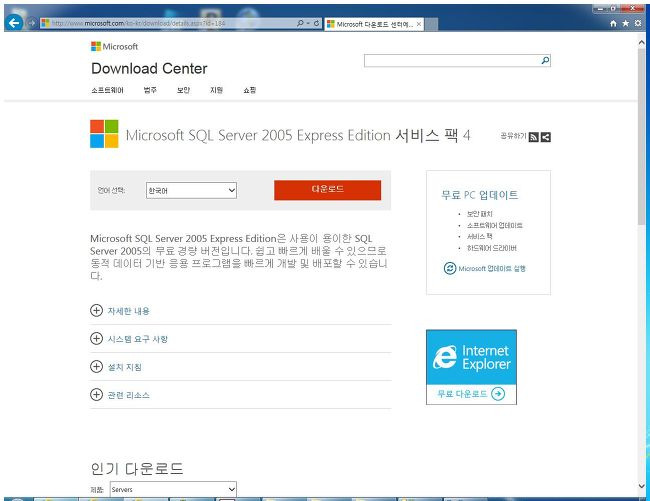Click the address bar search magnifier icon
650x501 pixels.
(300, 23)
